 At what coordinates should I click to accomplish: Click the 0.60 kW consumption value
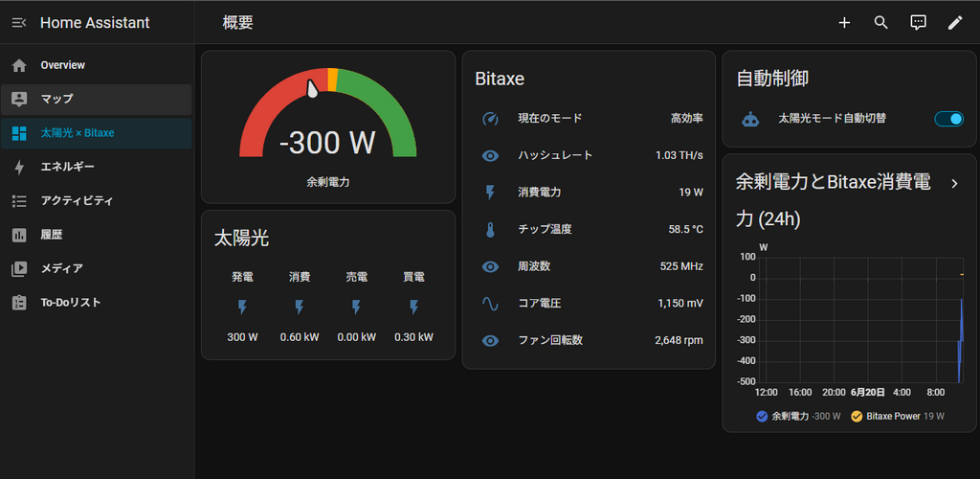(300, 337)
